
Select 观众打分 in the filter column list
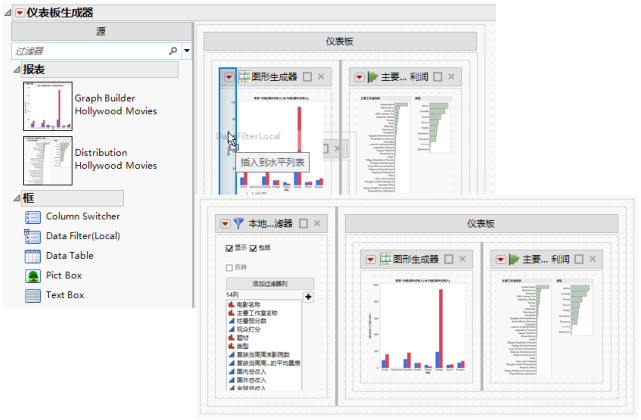click(x=248, y=329)
